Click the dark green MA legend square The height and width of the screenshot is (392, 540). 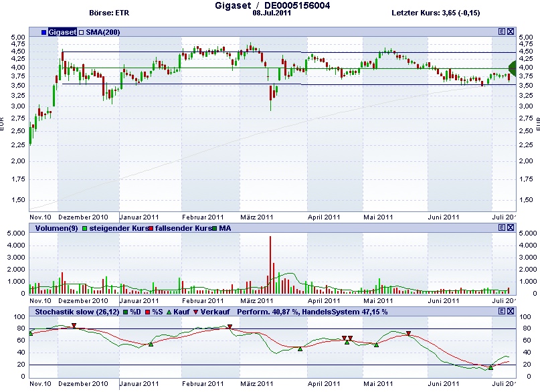click(x=215, y=229)
